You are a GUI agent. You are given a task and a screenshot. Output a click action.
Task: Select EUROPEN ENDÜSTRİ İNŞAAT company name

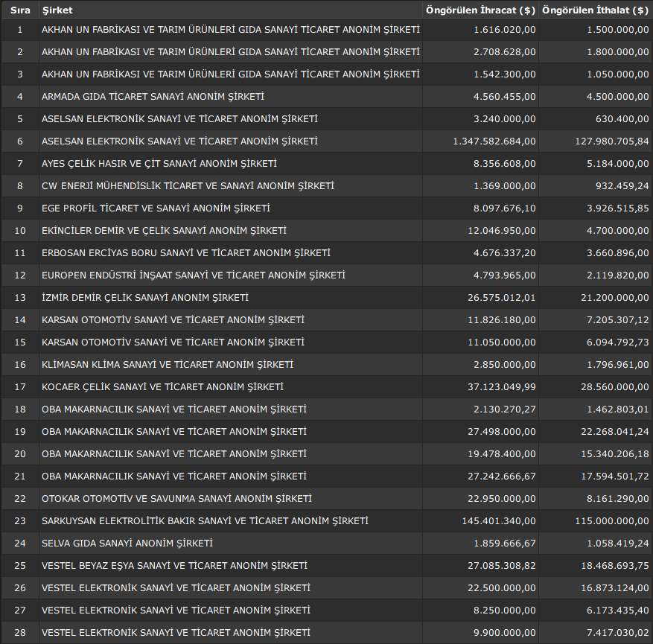click(194, 275)
